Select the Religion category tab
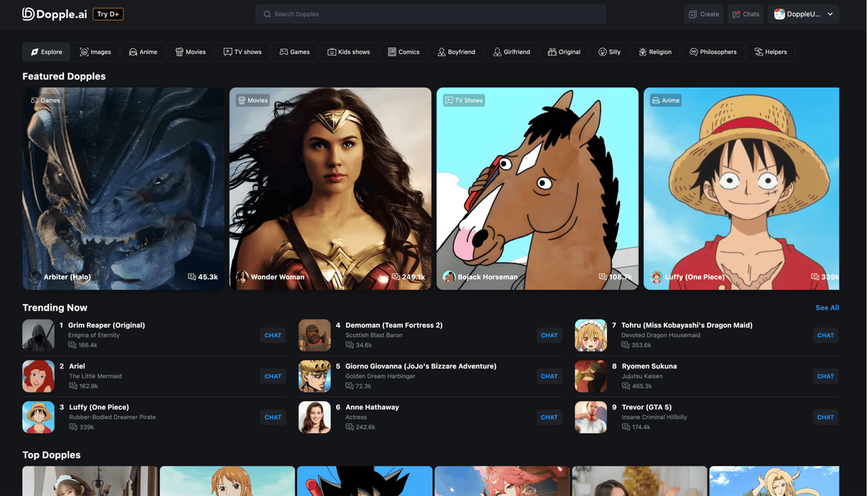This screenshot has width=868, height=496. (x=655, y=52)
